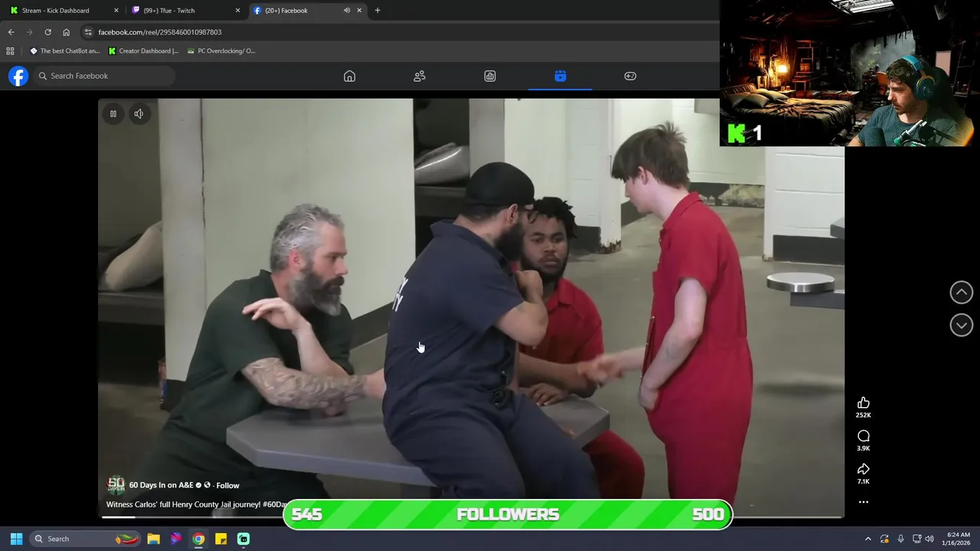Open the volume tray icon
This screenshot has width=980, height=551.
click(x=929, y=539)
